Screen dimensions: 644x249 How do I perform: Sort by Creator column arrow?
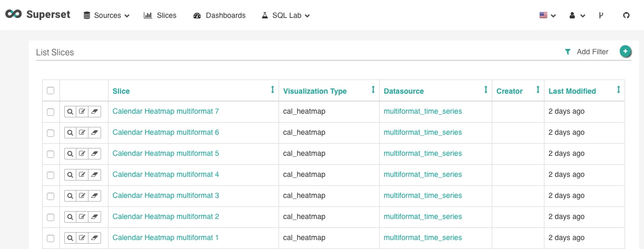point(538,90)
